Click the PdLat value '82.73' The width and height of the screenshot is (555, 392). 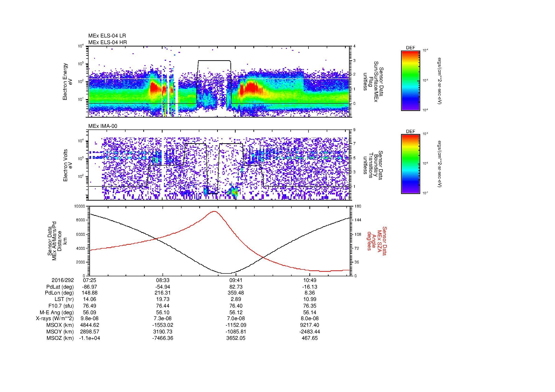pos(236,287)
